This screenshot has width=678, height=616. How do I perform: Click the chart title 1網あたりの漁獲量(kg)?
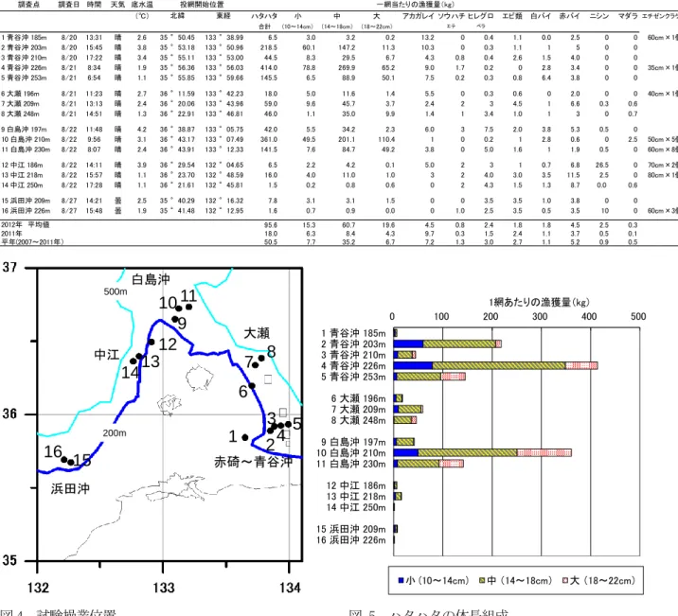(x=539, y=302)
